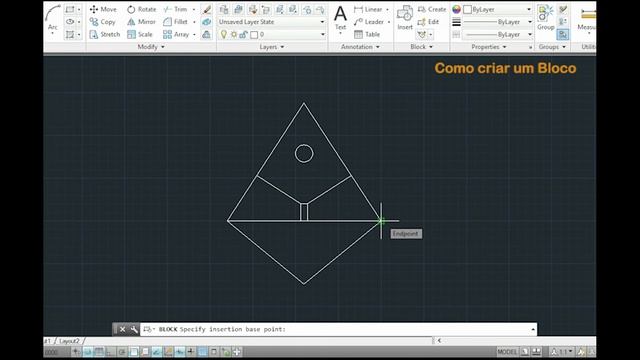Click the Table tool
This screenshot has height=360, width=640.
coord(367,34)
